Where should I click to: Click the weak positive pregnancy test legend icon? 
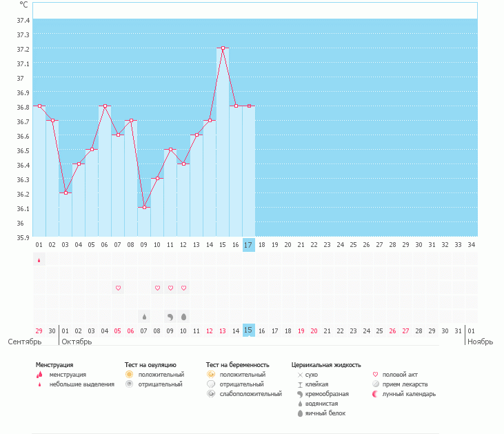(x=210, y=394)
